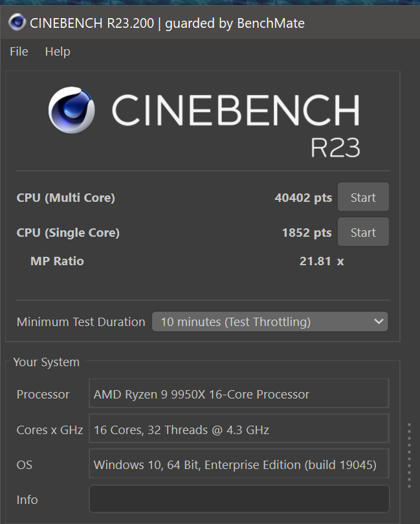This screenshot has width=420, height=524.
Task: Click the Cinebench sphere logo in the banner
Action: (71, 111)
